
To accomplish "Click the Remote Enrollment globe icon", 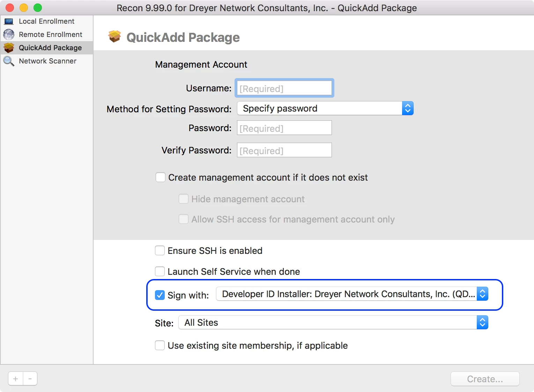I will click(9, 35).
